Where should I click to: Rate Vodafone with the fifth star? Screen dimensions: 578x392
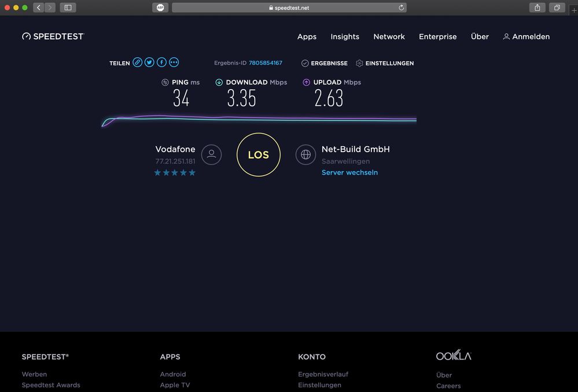[x=192, y=172]
